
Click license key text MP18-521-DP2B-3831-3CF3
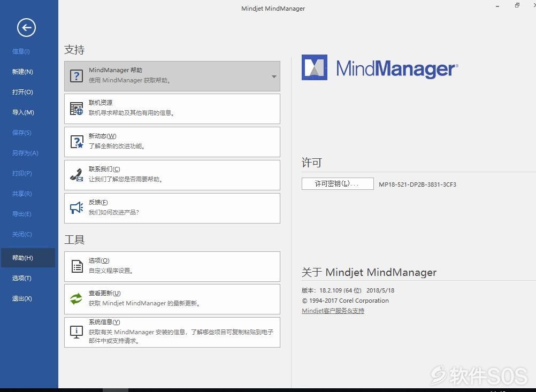[417, 185]
